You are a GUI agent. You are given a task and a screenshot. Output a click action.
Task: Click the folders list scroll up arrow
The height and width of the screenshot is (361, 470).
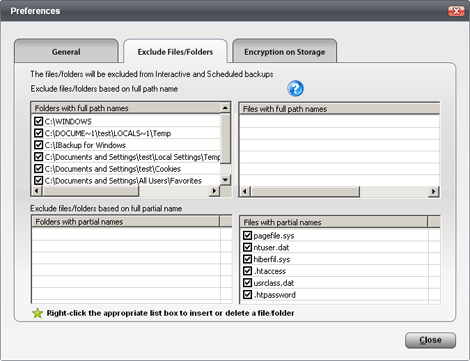click(225, 108)
